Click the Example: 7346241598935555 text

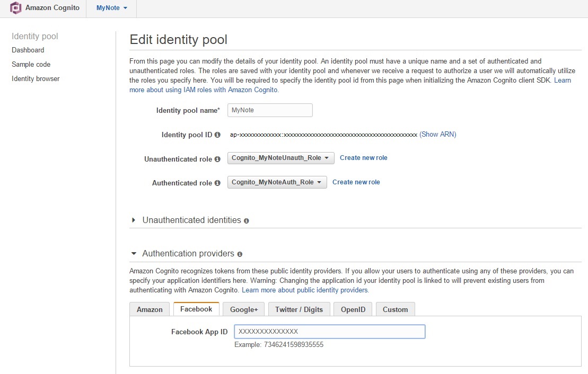coord(279,344)
